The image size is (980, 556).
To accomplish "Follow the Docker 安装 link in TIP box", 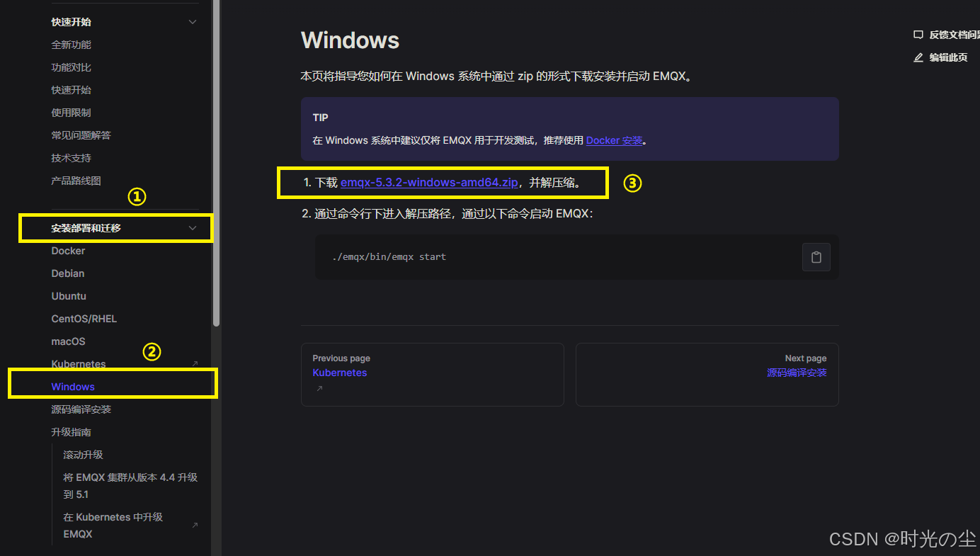I will coord(615,140).
